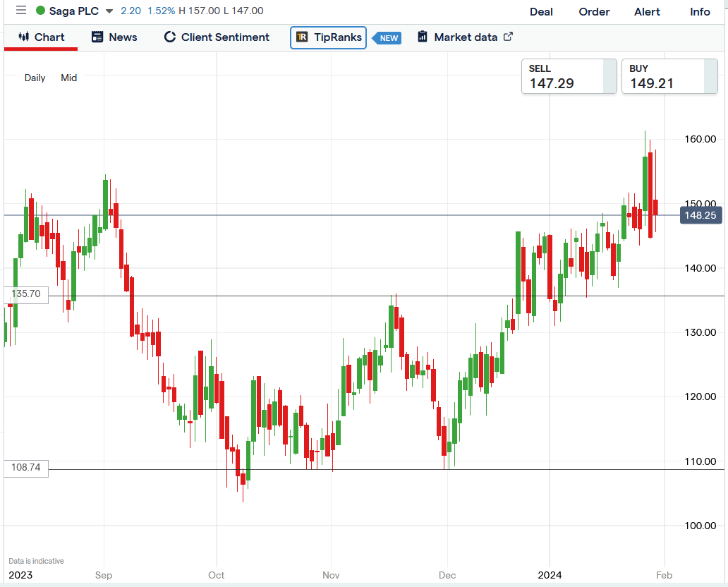Open the Client Sentiment tab
Image resolution: width=728 pixels, height=587 pixels.
click(217, 37)
